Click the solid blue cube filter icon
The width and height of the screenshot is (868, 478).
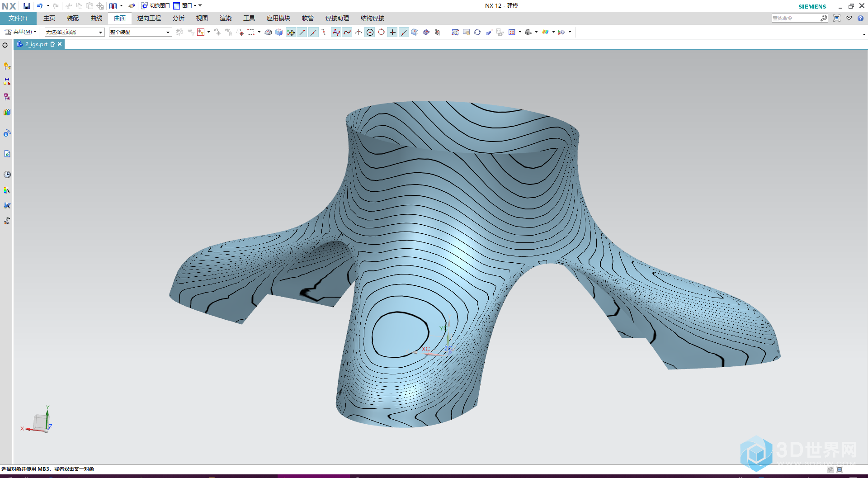coord(279,32)
